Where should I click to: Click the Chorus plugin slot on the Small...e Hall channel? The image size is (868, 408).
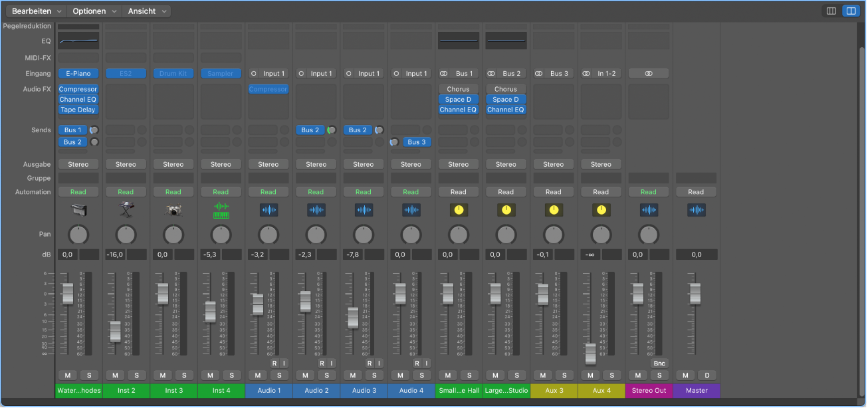[458, 88]
